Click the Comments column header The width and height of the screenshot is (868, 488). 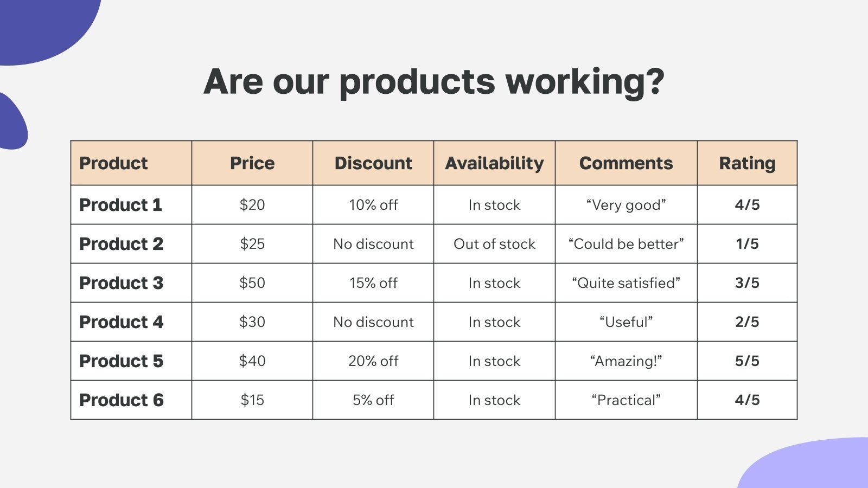[626, 163]
